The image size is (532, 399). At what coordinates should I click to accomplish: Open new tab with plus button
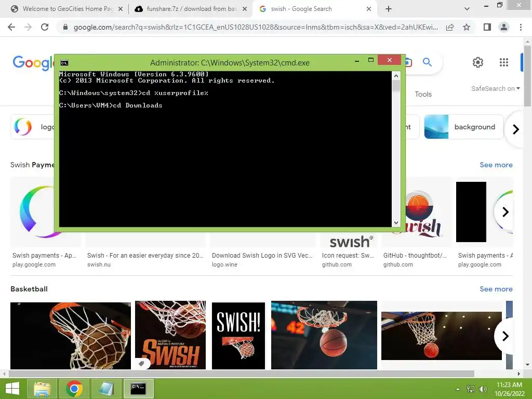[389, 9]
